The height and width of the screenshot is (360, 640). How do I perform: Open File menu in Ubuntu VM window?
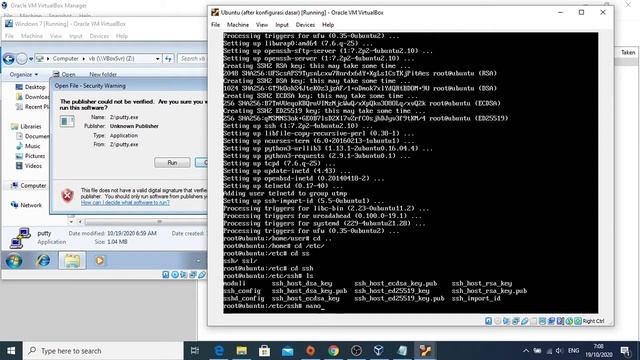coord(216,25)
